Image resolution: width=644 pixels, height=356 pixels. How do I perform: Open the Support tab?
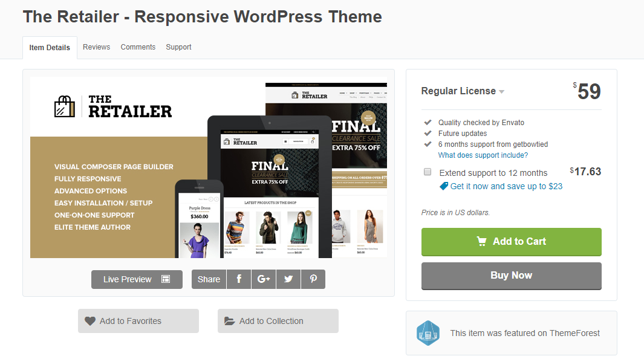[x=178, y=47]
